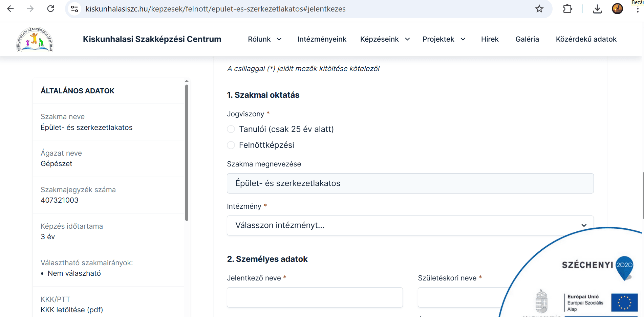Click the Gépészet sidebar value
644x317 pixels.
(x=56, y=164)
